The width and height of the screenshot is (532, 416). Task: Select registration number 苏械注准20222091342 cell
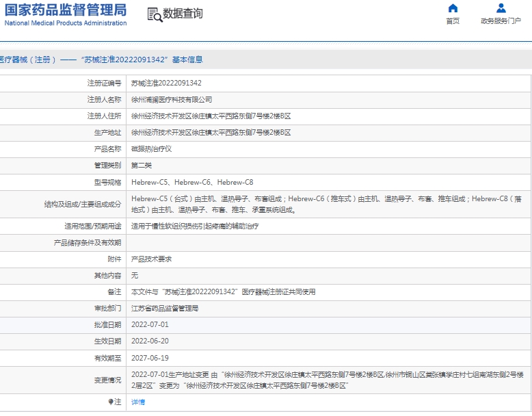coord(166,83)
